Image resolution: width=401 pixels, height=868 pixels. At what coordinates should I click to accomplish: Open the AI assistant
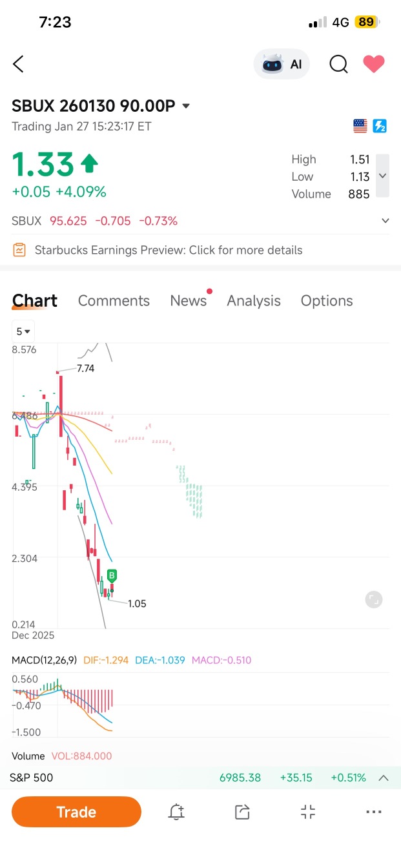(x=282, y=63)
